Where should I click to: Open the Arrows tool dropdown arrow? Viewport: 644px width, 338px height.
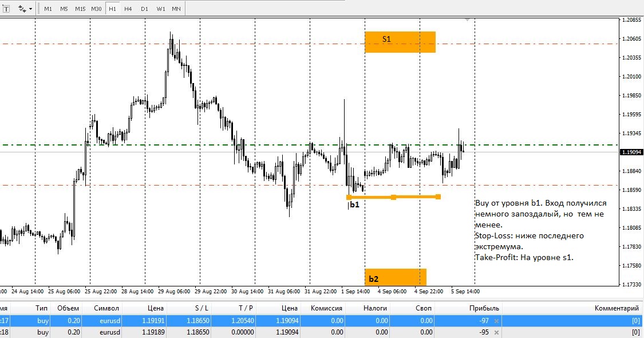coord(30,9)
